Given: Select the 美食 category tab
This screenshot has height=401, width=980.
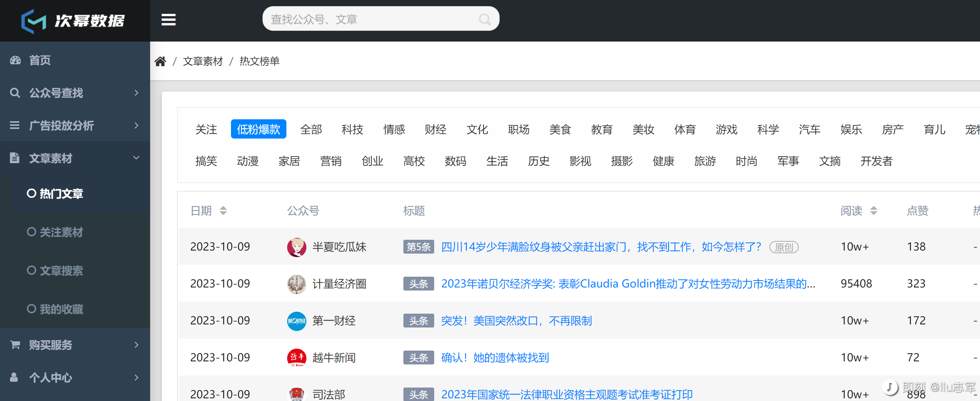Looking at the screenshot, I should [560, 129].
